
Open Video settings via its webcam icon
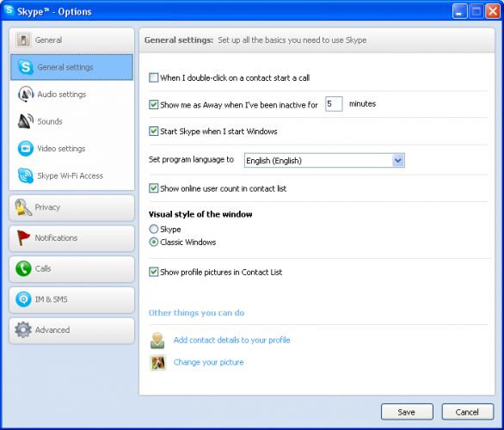click(26, 149)
